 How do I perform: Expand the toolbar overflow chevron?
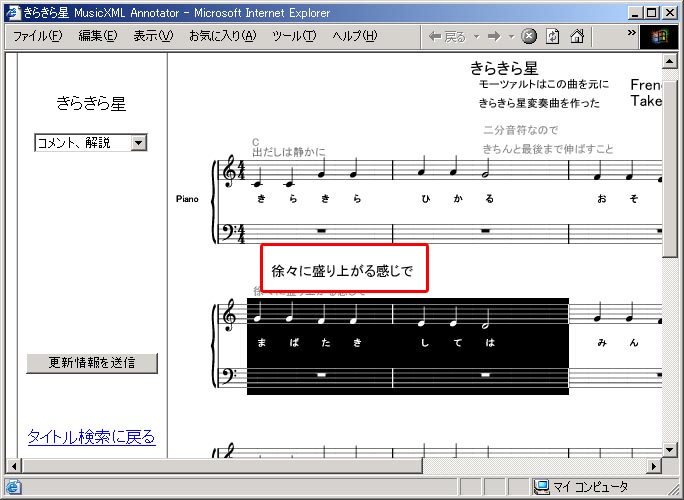pos(631,33)
